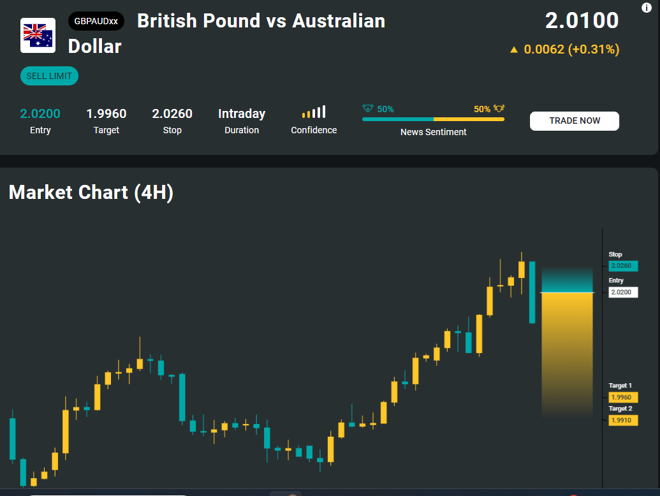Click the info icon in top corner

coord(646,8)
